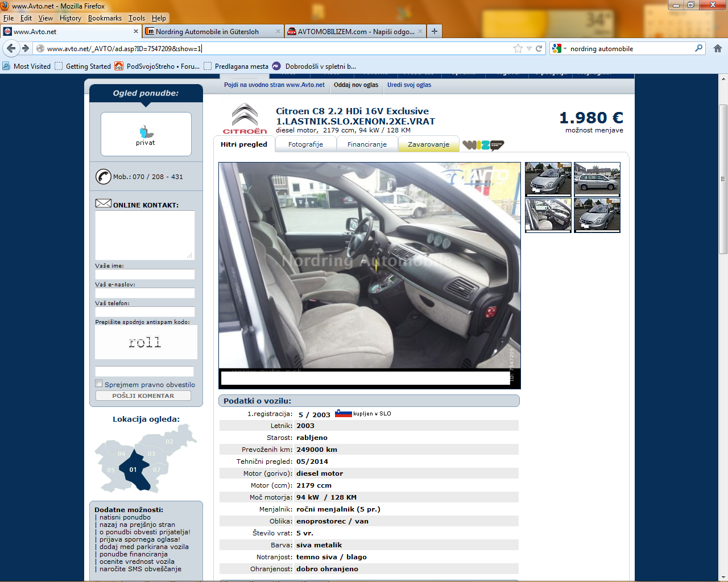
Task: Switch to the AVTOMOBILIZEM.com browser tab
Action: (x=356, y=31)
